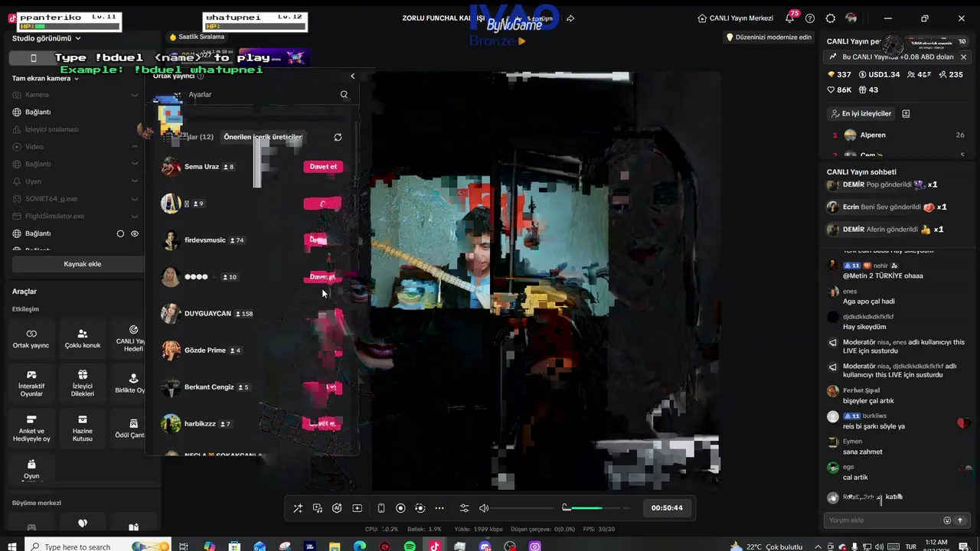The image size is (980, 551).
Task: Click the record button in bottom toolbar
Action: click(x=400, y=508)
